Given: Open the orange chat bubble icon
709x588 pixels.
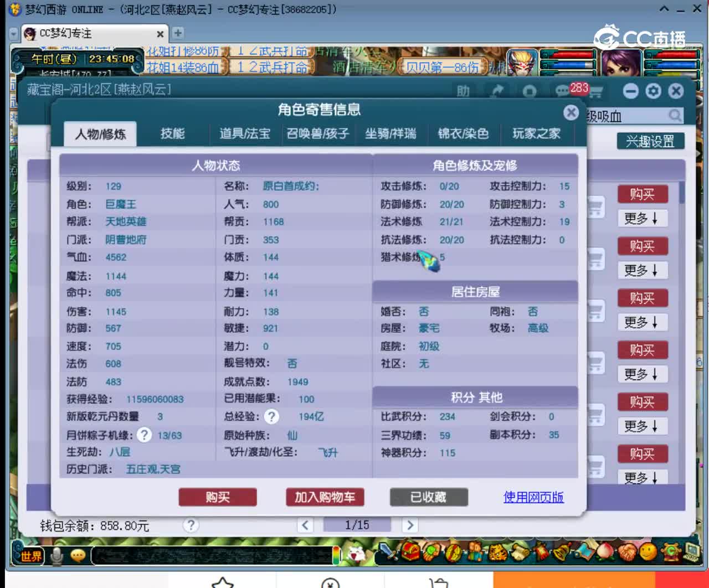Looking at the screenshot, I should coord(78,555).
